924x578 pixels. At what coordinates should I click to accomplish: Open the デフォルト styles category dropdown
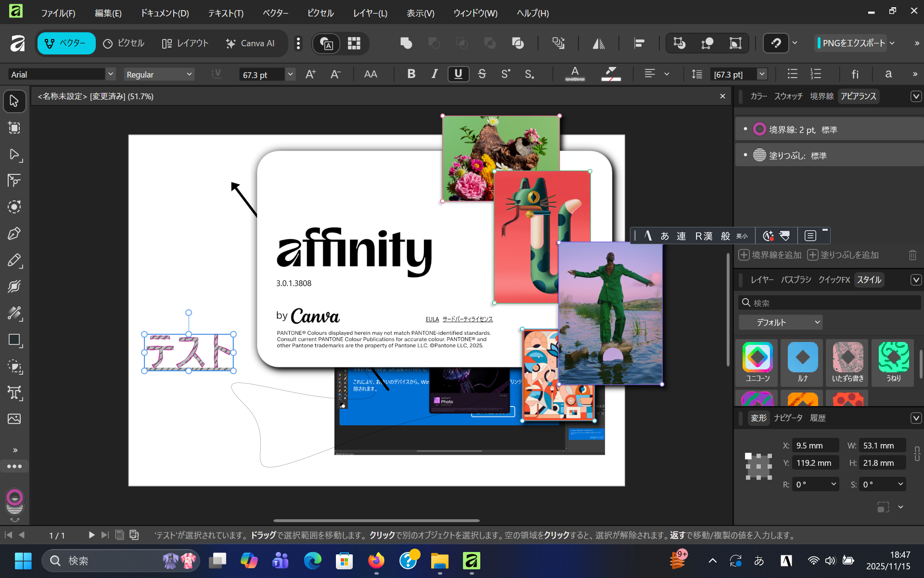tap(780, 322)
